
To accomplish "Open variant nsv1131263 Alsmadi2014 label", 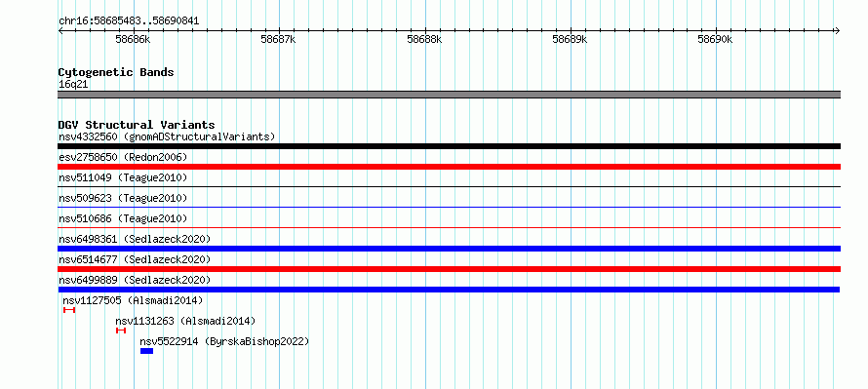I will pyautogui.click(x=185, y=321).
